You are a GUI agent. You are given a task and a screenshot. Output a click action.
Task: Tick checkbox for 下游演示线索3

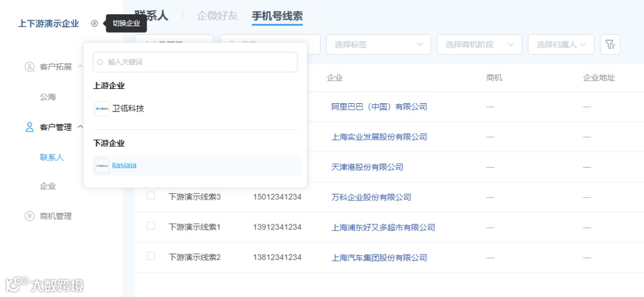pos(151,196)
